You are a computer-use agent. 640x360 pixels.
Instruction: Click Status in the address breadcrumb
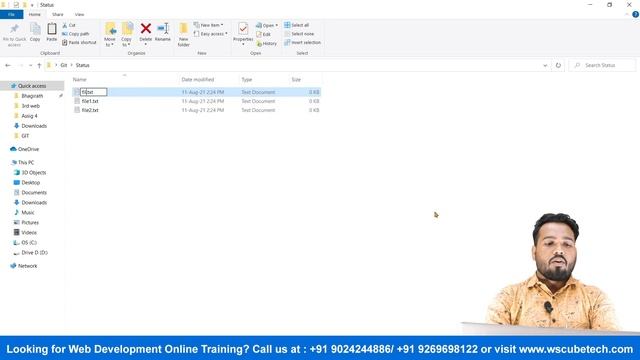(x=82, y=65)
